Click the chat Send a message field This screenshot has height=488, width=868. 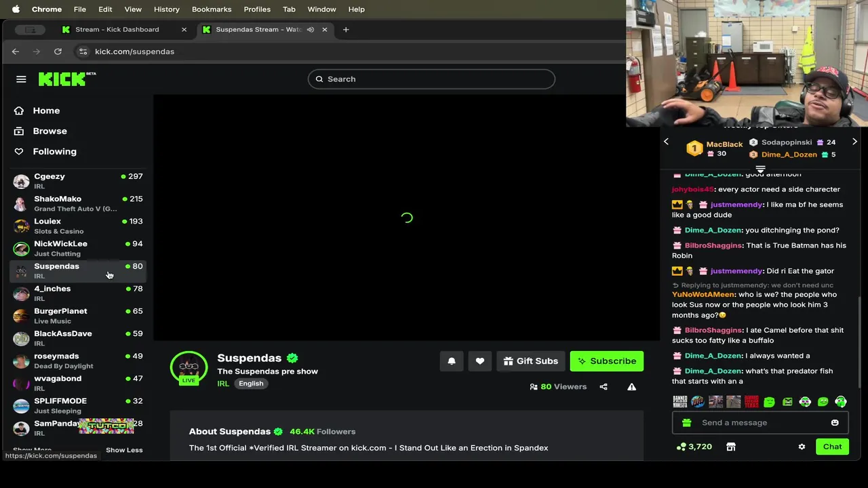(760, 423)
